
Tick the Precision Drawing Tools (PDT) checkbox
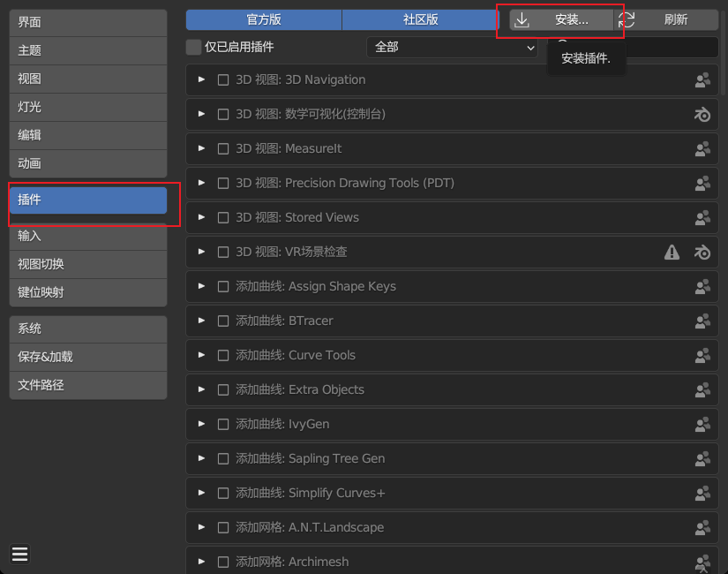click(223, 183)
